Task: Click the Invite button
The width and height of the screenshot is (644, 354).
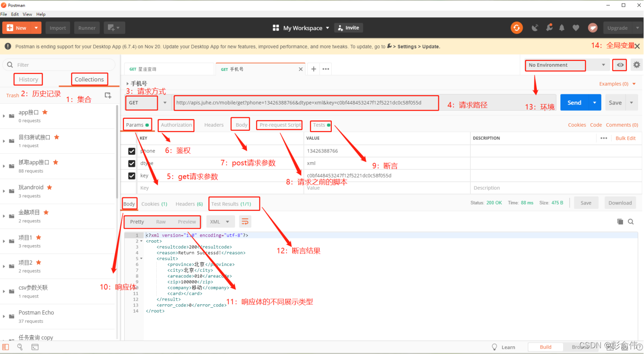Action: tap(349, 28)
